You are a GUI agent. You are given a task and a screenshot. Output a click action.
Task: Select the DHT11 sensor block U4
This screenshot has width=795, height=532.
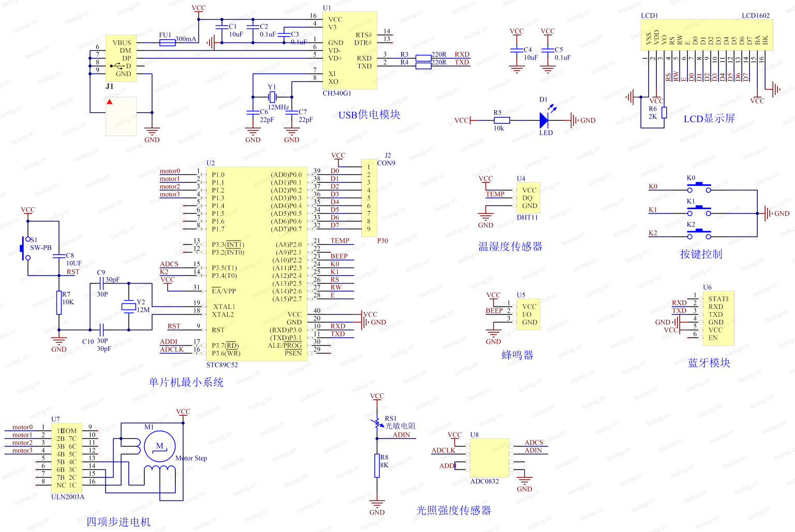528,198
